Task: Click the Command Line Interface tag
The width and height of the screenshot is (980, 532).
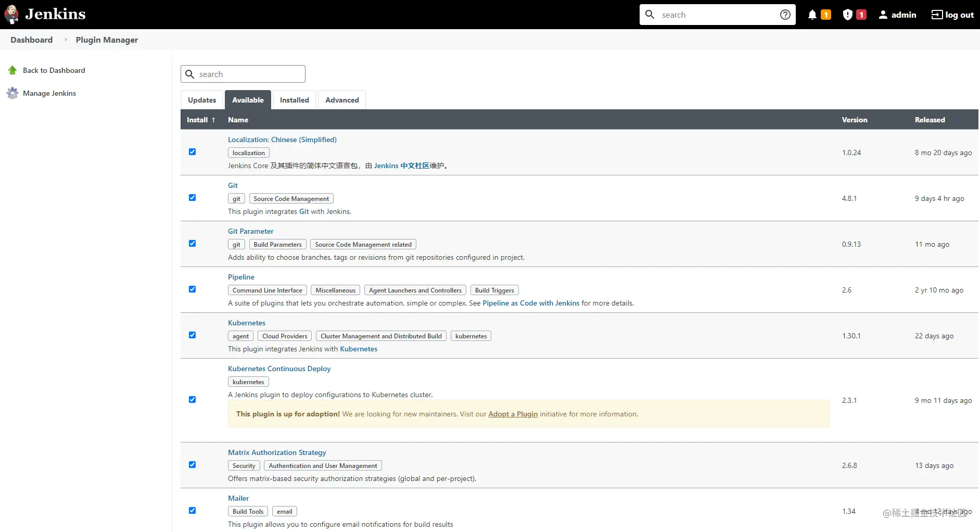Action: point(268,290)
